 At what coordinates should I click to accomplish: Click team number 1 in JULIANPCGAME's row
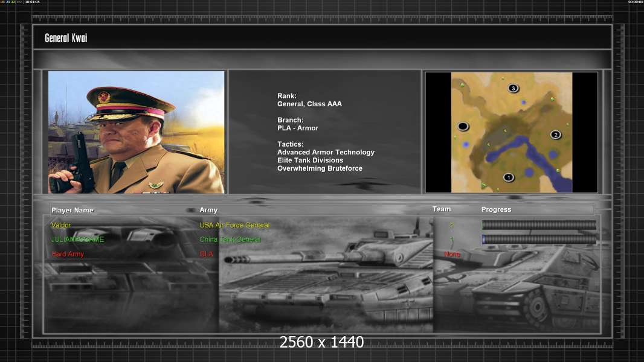coord(452,240)
